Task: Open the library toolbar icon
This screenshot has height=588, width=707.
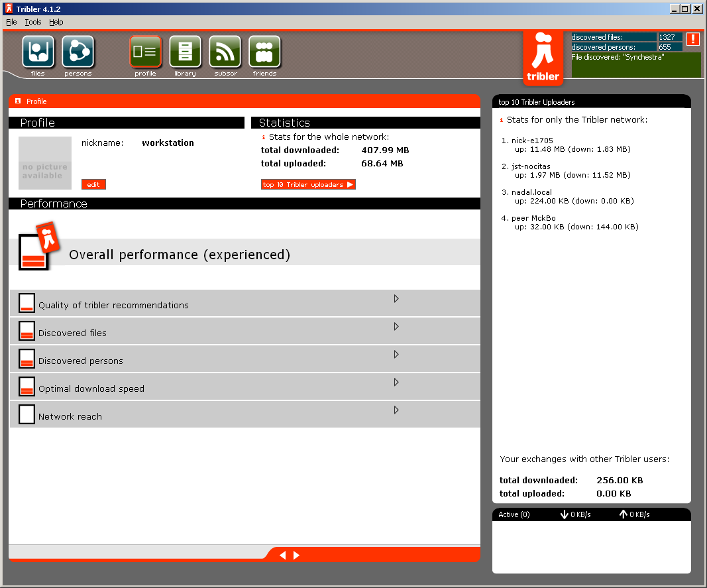Action: point(185,52)
